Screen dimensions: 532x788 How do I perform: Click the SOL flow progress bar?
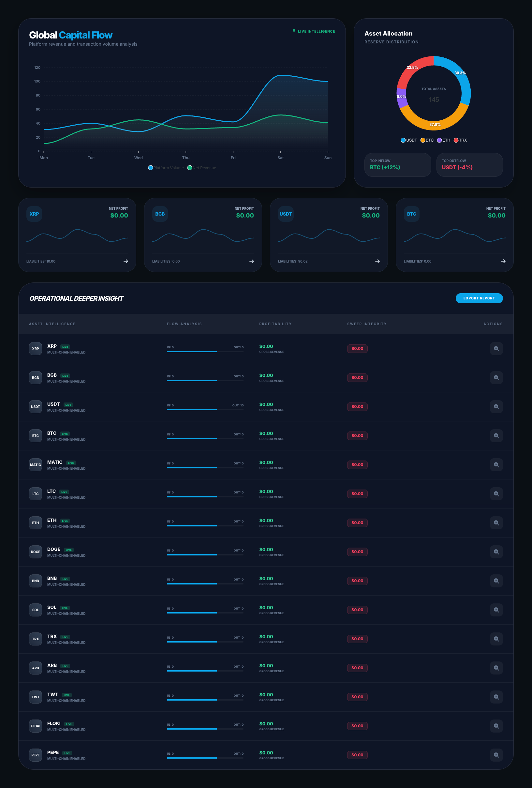[205, 613]
